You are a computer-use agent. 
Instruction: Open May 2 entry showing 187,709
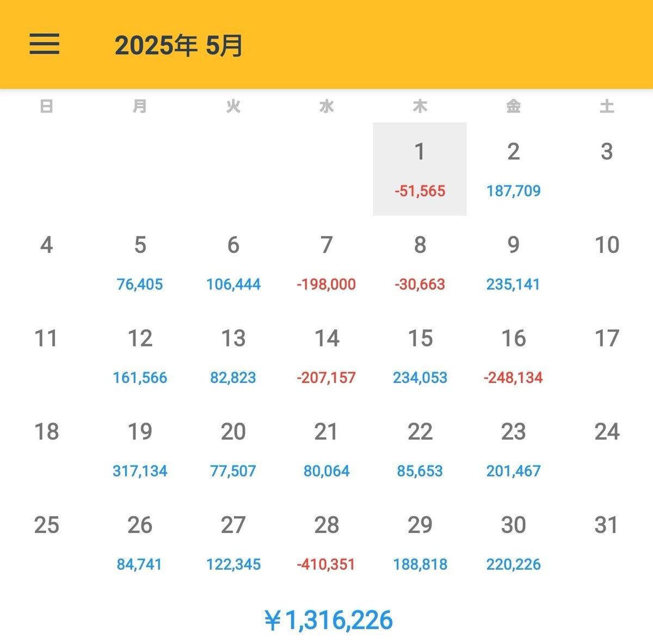click(513, 169)
